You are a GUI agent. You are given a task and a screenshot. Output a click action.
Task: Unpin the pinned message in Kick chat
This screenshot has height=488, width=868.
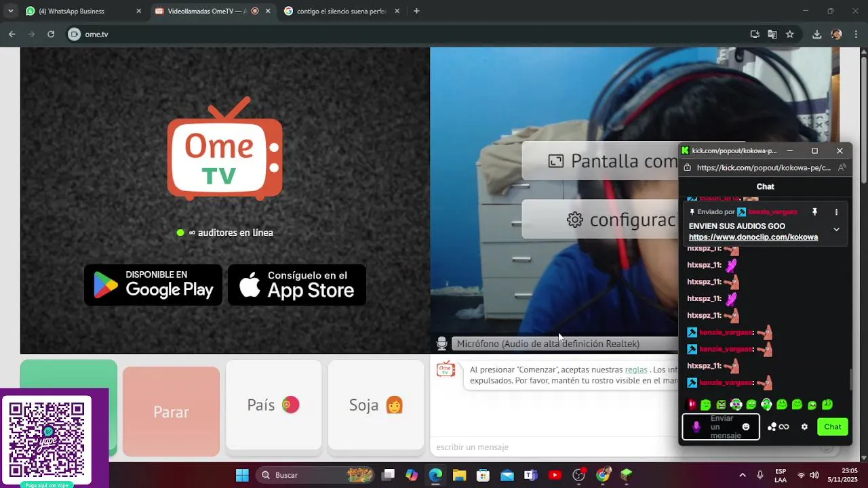[x=814, y=212]
